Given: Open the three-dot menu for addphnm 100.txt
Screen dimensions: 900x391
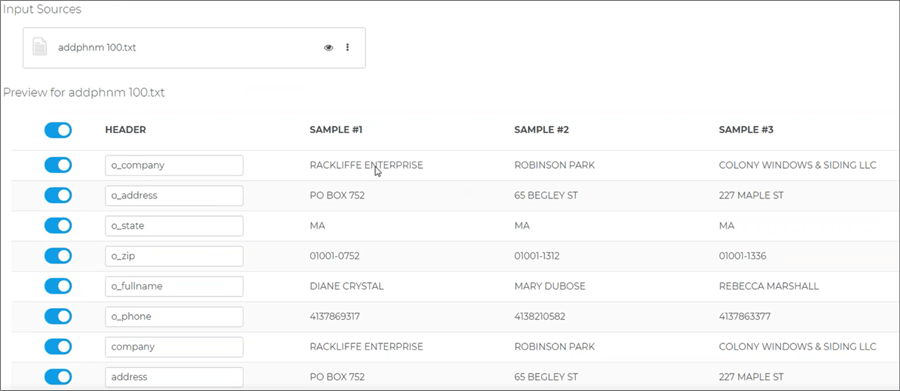Looking at the screenshot, I should (347, 48).
